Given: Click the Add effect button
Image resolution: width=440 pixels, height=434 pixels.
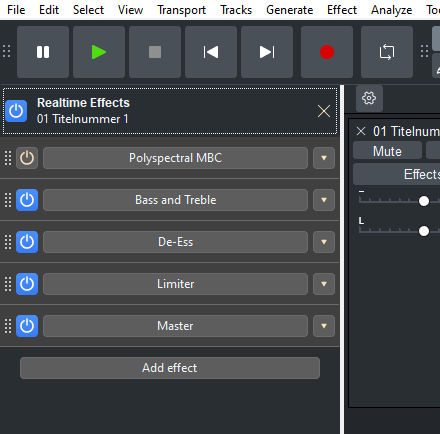Looking at the screenshot, I should click(170, 368).
